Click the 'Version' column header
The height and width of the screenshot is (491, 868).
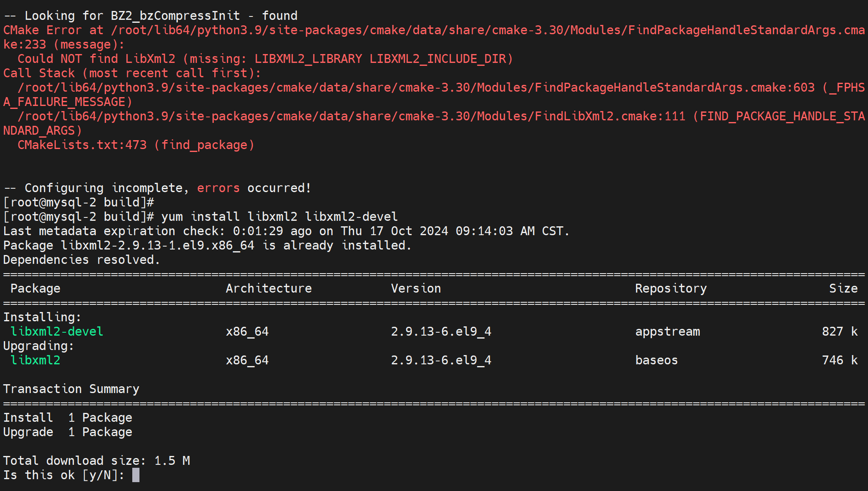click(x=416, y=288)
